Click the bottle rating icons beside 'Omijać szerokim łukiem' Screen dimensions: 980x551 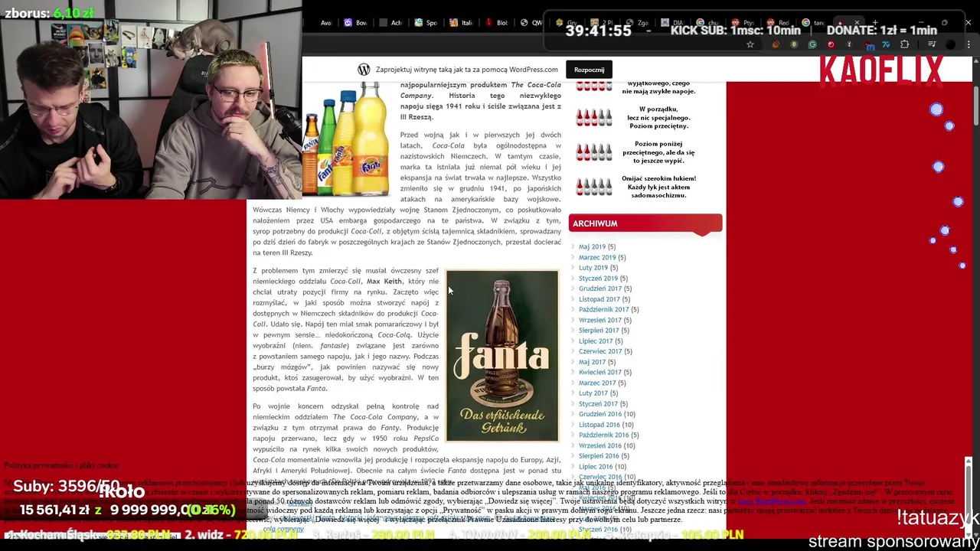click(594, 187)
